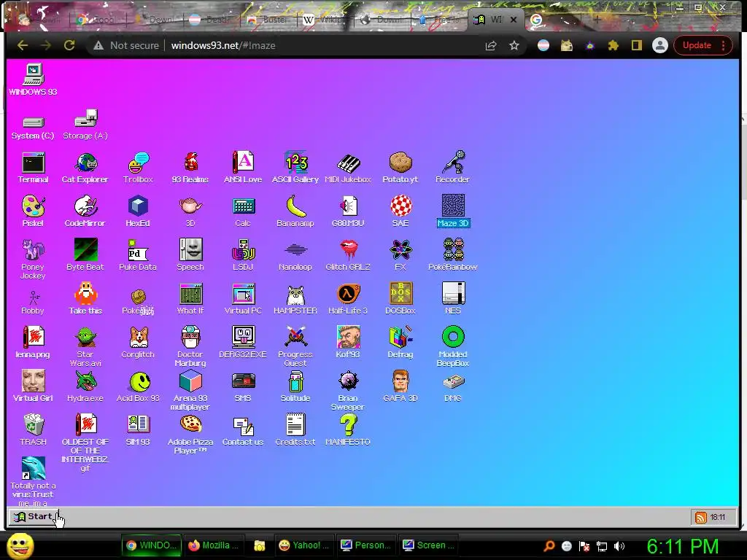
Task: Open the TRASH recycle bin
Action: coord(33,430)
